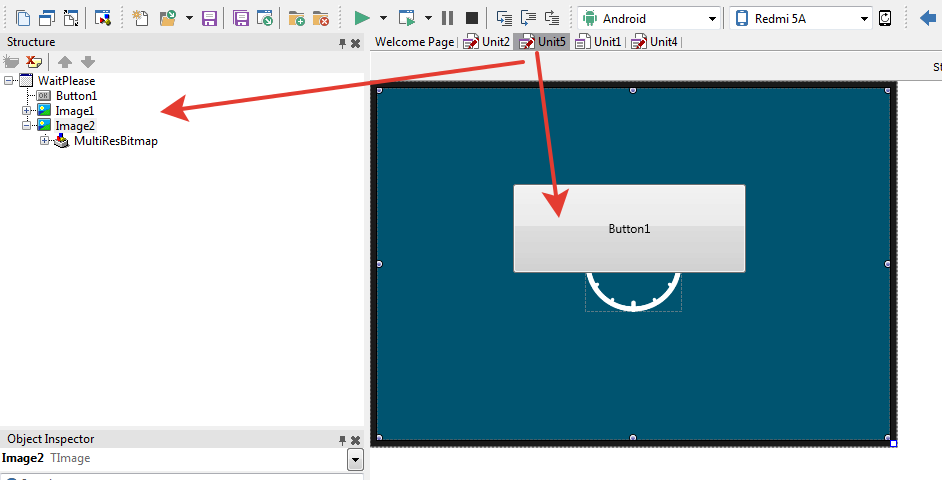Click the Run Until Return icon
This screenshot has width=942, height=480.
(552, 18)
